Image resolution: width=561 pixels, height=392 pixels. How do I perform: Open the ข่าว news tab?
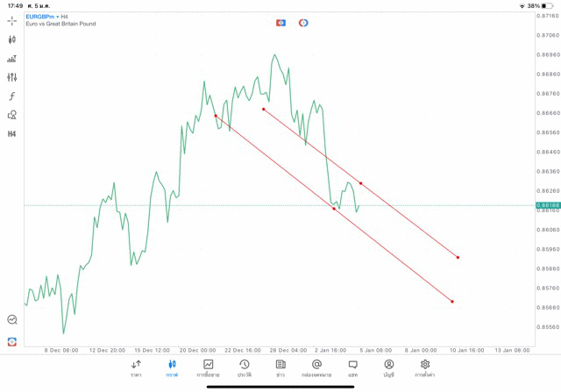click(x=280, y=368)
